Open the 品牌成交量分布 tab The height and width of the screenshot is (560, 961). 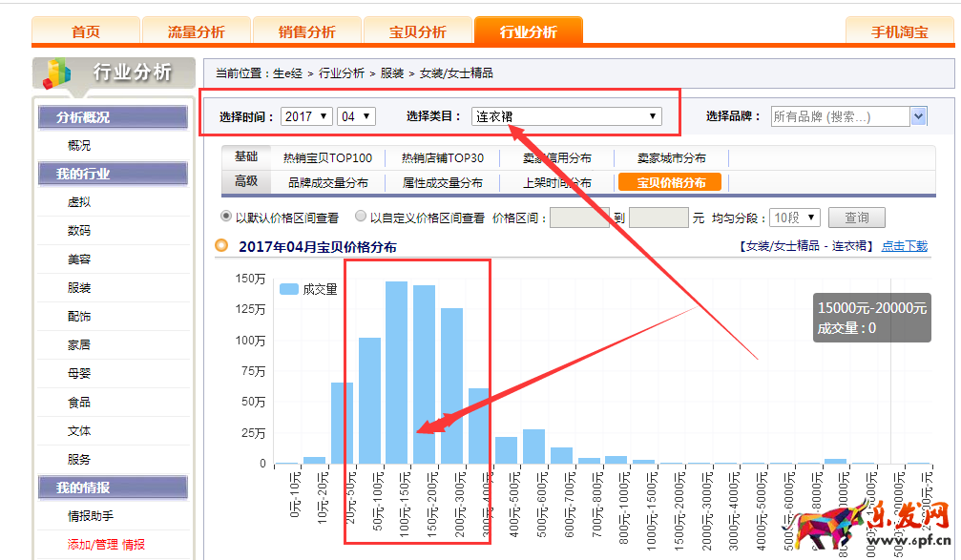tap(327, 182)
